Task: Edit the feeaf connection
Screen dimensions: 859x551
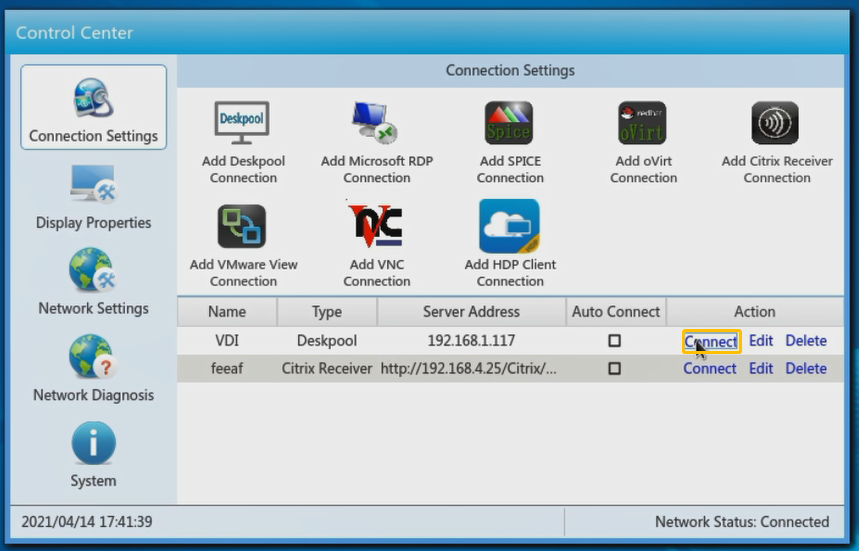Action: (x=761, y=369)
